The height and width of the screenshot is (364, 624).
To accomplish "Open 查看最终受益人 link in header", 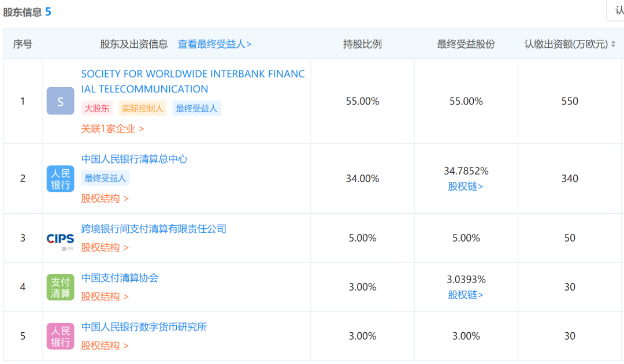I will [214, 44].
